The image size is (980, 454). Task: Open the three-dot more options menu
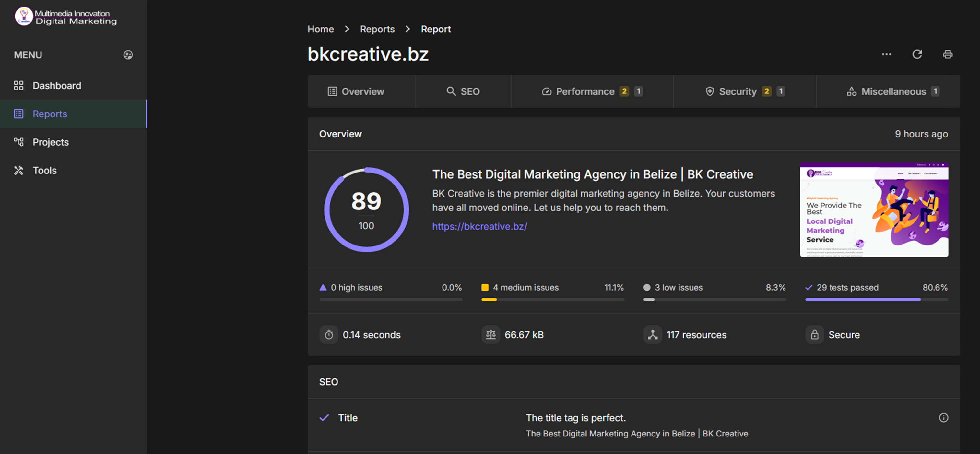pyautogui.click(x=886, y=54)
